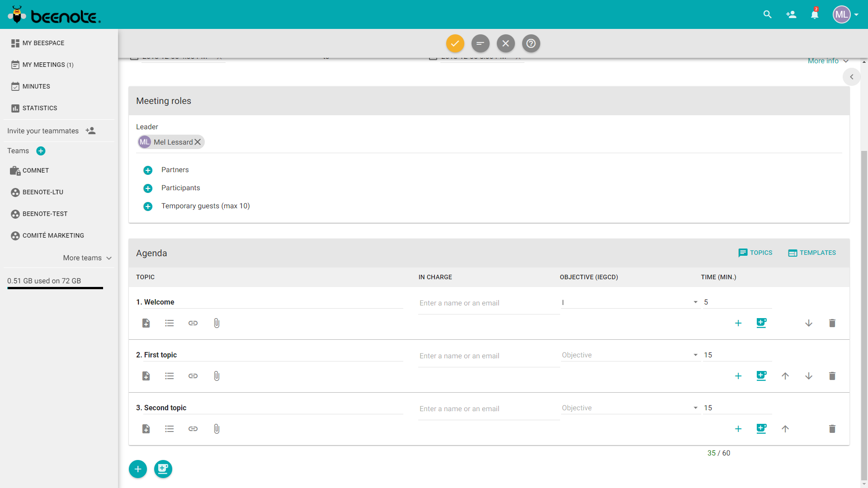Click the yellow checkmark save button
Viewport: 868px width, 488px height.
(455, 43)
